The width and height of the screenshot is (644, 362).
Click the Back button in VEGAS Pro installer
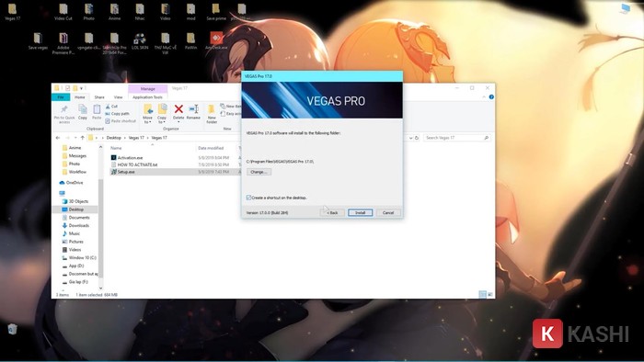pyautogui.click(x=332, y=213)
